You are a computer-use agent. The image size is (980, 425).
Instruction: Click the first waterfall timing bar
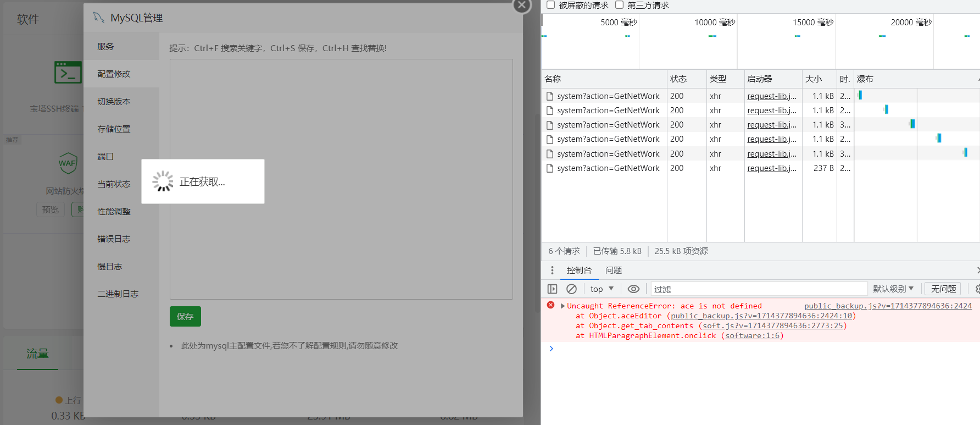860,95
